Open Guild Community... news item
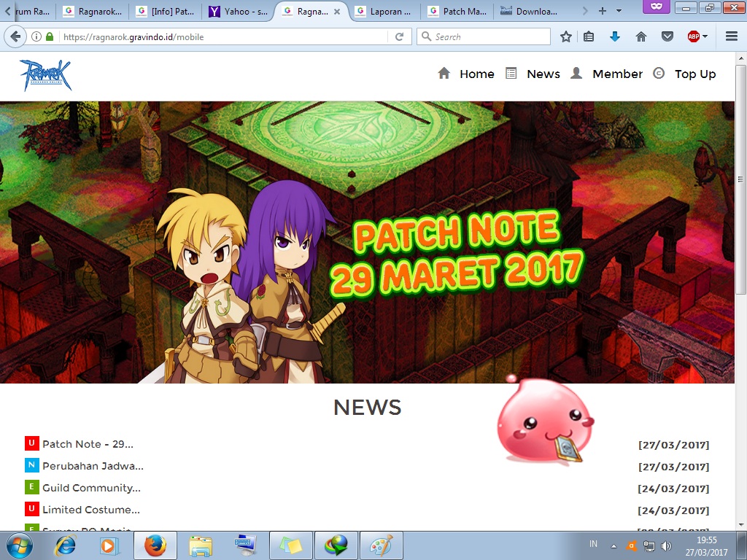The width and height of the screenshot is (747, 560). click(91, 488)
